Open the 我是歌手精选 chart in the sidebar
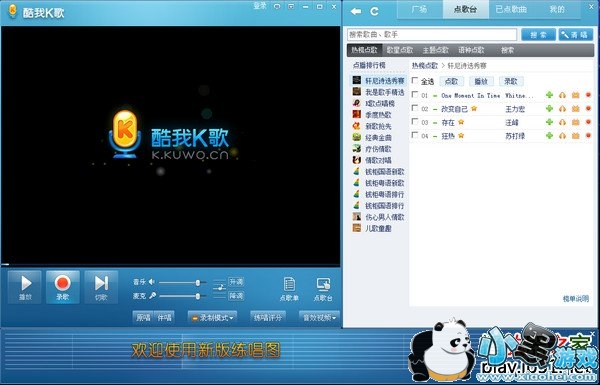The width and height of the screenshot is (600, 385). click(378, 92)
